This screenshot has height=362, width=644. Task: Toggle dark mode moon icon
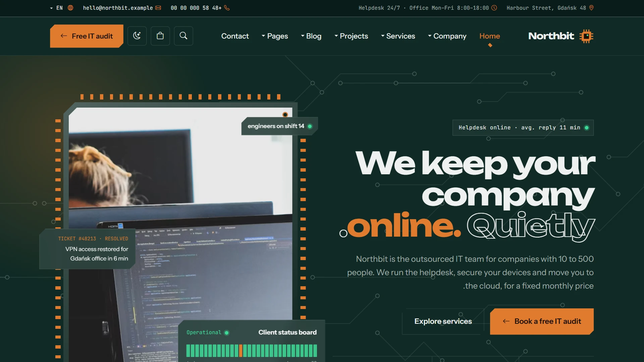click(137, 36)
